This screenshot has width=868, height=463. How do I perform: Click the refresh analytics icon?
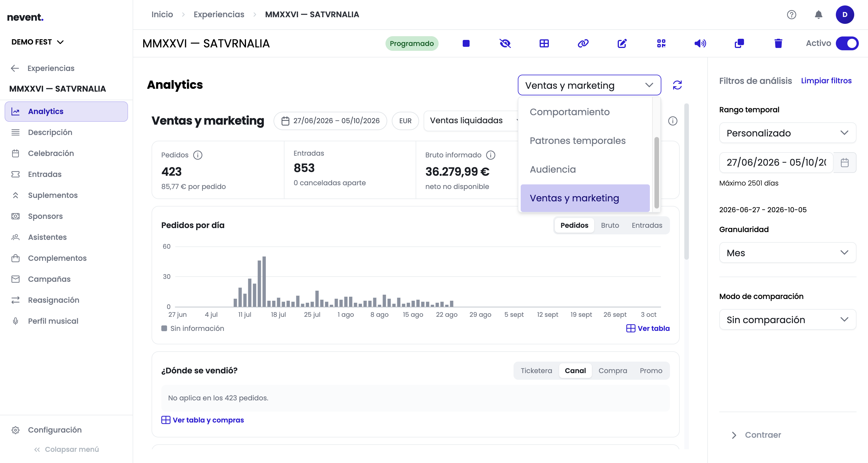click(677, 85)
